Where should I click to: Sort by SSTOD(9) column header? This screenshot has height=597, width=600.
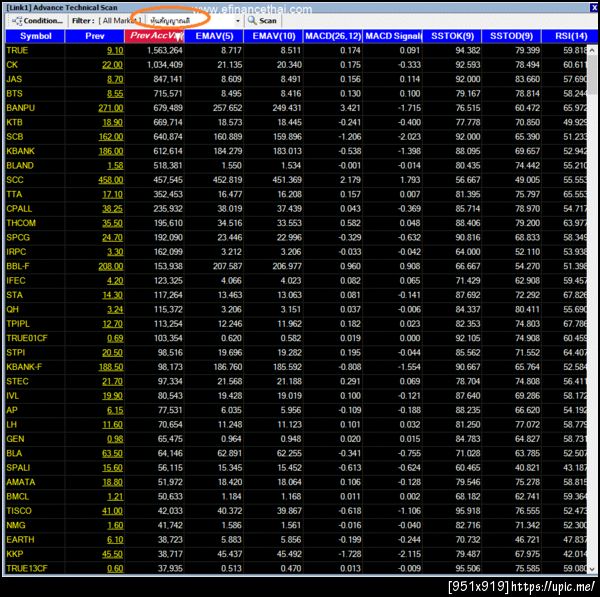[x=512, y=36]
